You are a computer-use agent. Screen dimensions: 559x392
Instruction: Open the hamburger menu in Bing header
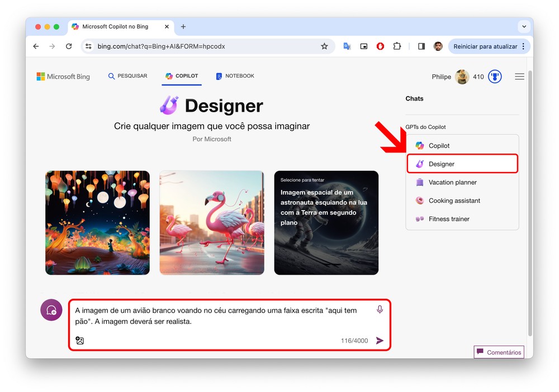click(519, 77)
